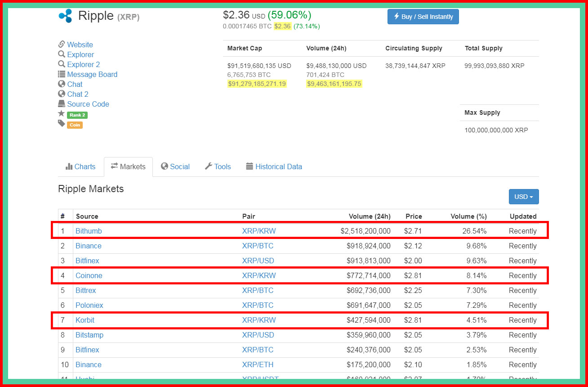The height and width of the screenshot is (387, 588).
Task: Click XRP/KRW pair in Bithumb row
Action: tap(259, 231)
